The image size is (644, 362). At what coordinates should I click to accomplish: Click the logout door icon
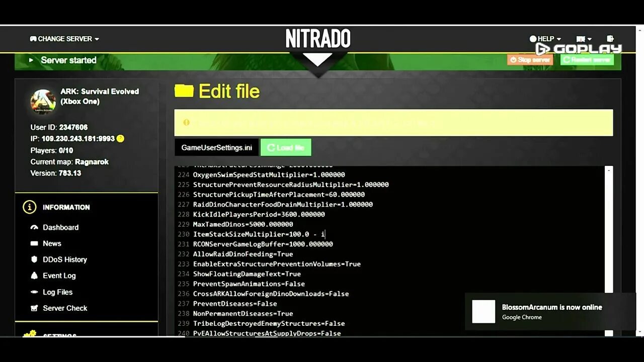(x=610, y=39)
